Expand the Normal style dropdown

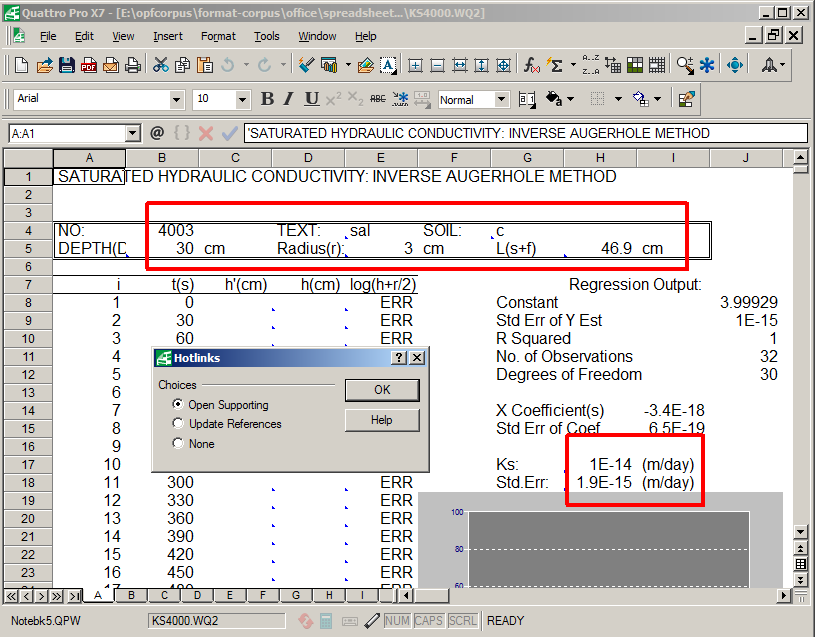tap(500, 99)
